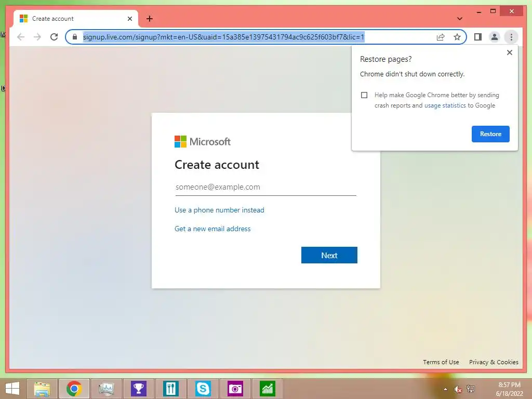Open the usage statistics link

[x=445, y=105]
